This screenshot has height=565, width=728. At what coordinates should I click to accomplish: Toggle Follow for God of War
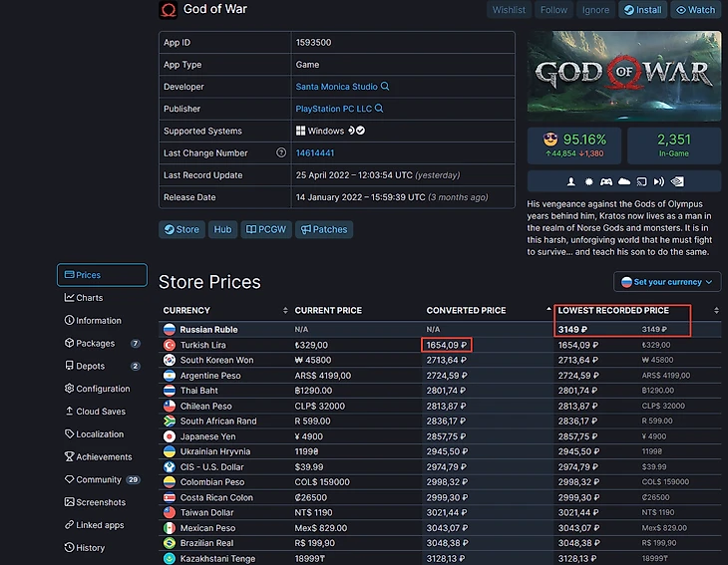(552, 10)
